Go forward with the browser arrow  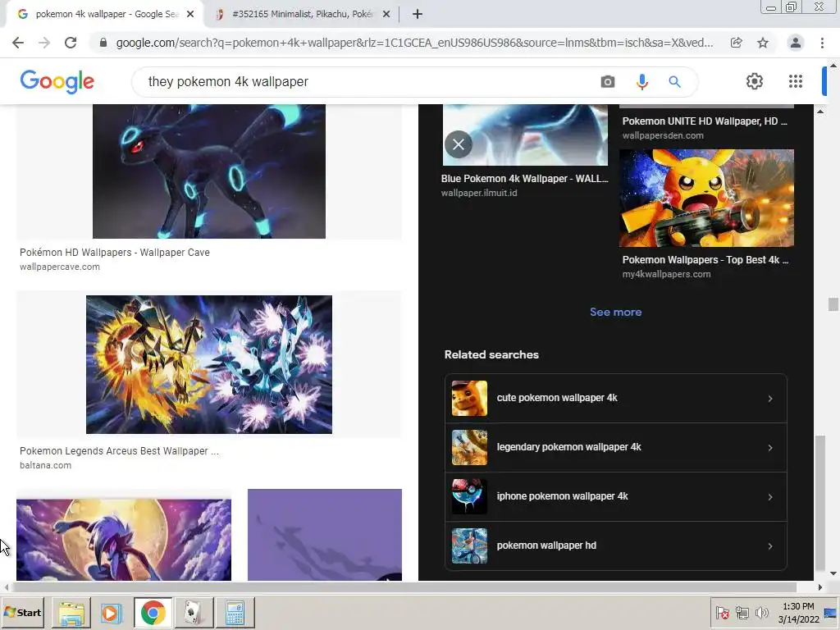click(x=44, y=43)
